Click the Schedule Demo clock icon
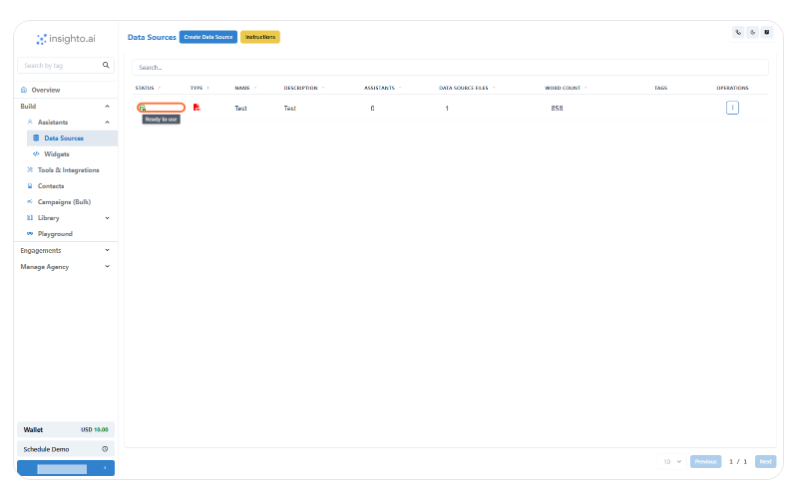 pos(105,449)
